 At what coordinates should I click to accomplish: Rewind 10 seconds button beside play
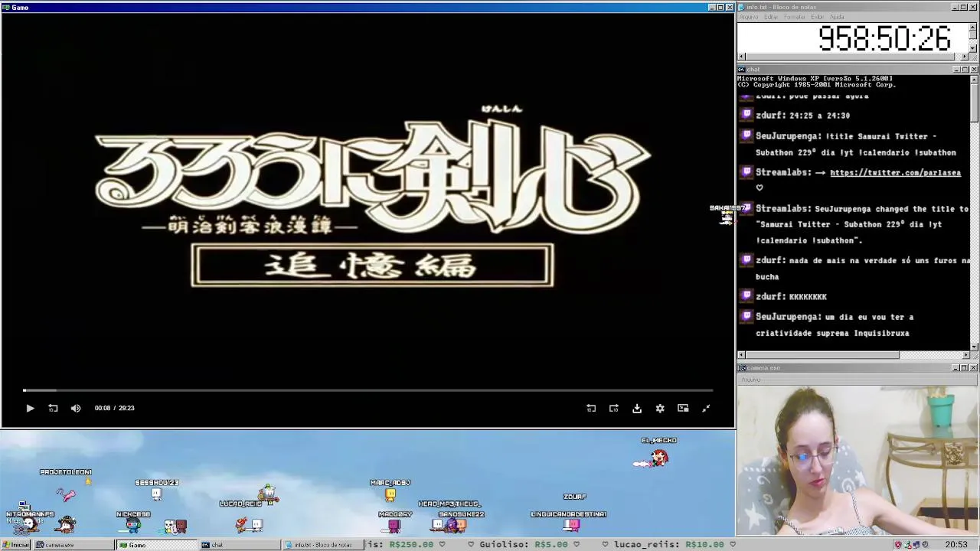coord(53,409)
